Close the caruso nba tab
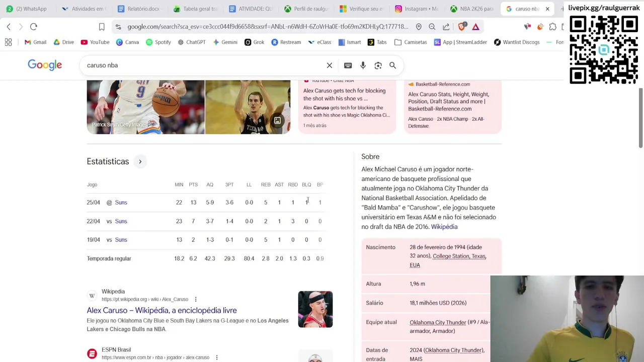644x362 pixels. point(547,9)
